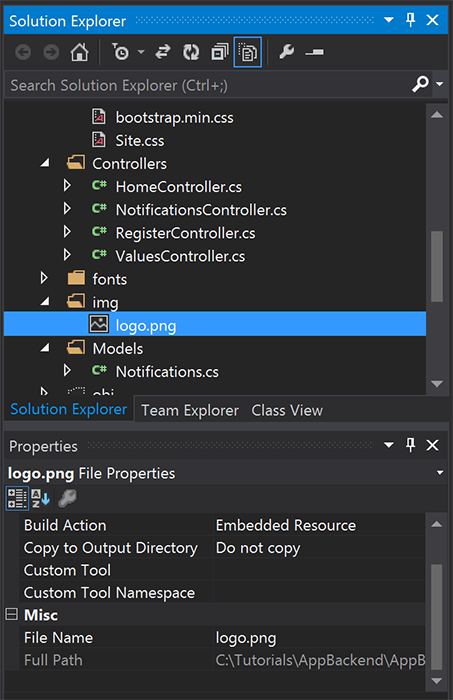
Task: Open logo.png File Properties object dropdown
Action: coord(440,473)
